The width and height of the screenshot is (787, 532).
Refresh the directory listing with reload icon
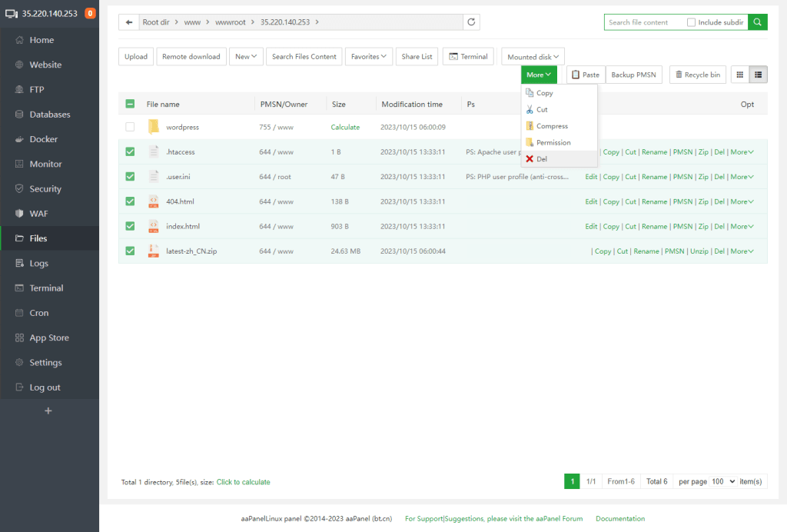[471, 22]
